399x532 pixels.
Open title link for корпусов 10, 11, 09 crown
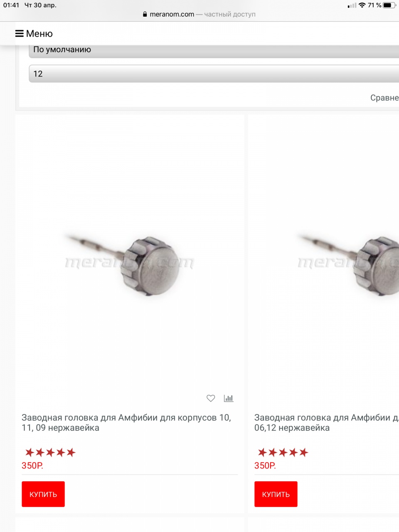coord(126,423)
